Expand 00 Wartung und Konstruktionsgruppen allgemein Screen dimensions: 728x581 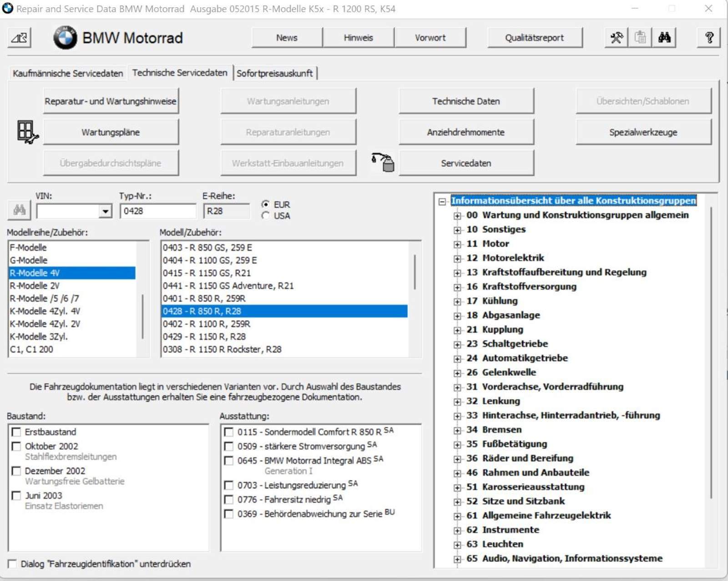tap(457, 215)
